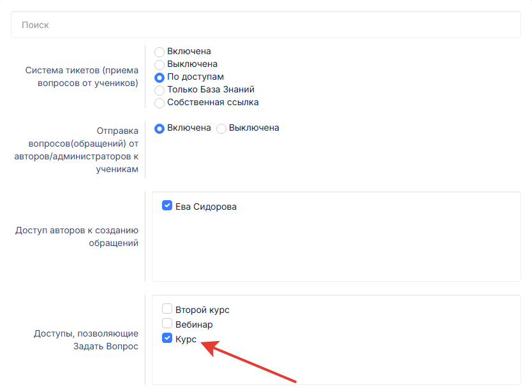Enable Включена for sending questions to students
The height and width of the screenshot is (392, 532).
(x=159, y=129)
